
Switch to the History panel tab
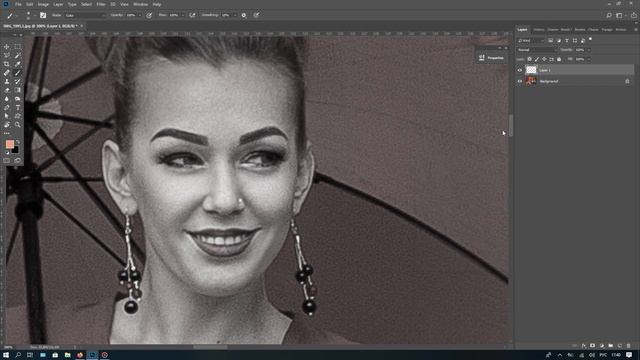[539, 30]
